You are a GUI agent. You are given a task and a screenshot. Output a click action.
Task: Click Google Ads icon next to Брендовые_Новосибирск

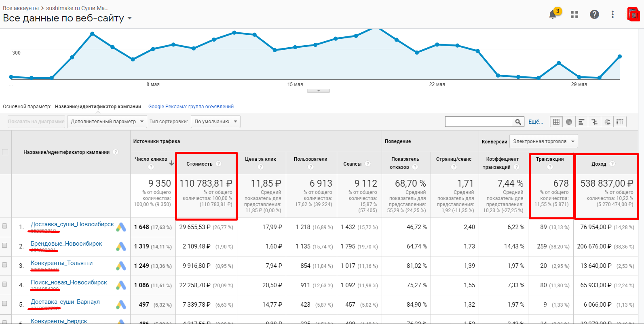(121, 246)
